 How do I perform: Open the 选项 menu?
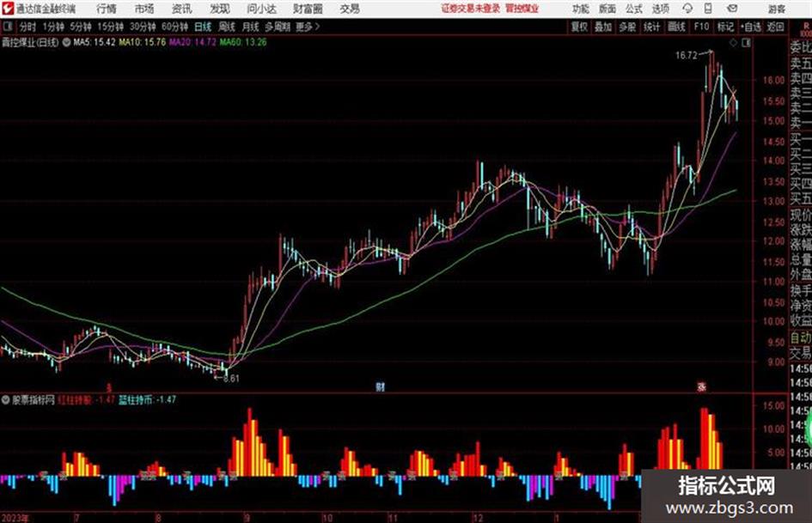point(661,9)
